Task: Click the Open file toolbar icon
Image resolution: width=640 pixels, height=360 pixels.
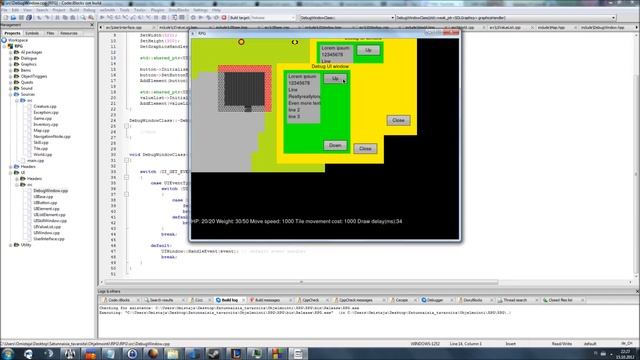Action: click(x=13, y=18)
